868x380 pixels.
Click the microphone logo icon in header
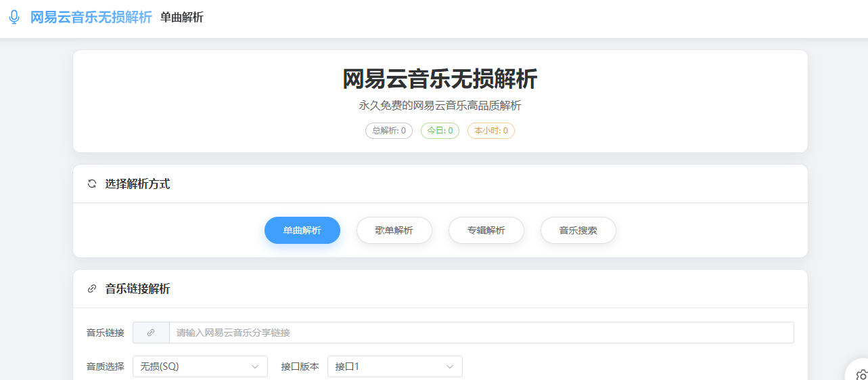tap(14, 18)
